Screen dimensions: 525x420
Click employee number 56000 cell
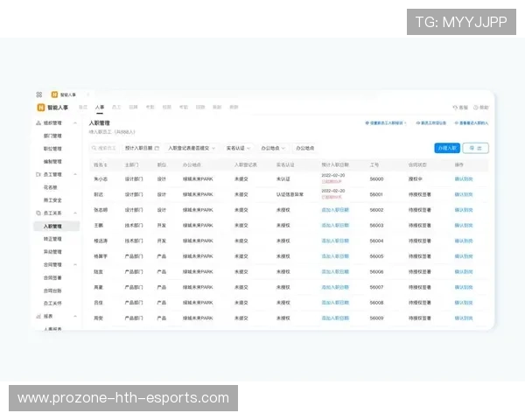pyautogui.click(x=376, y=178)
